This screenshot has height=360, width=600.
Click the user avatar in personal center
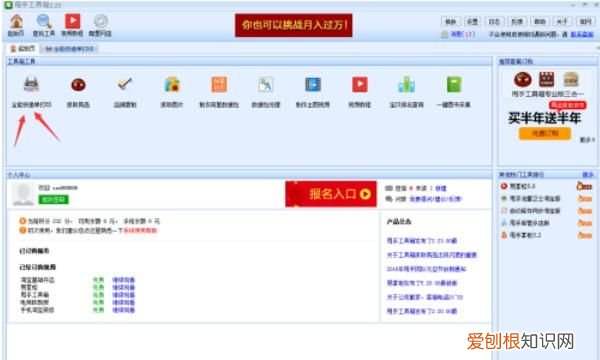(x=23, y=194)
